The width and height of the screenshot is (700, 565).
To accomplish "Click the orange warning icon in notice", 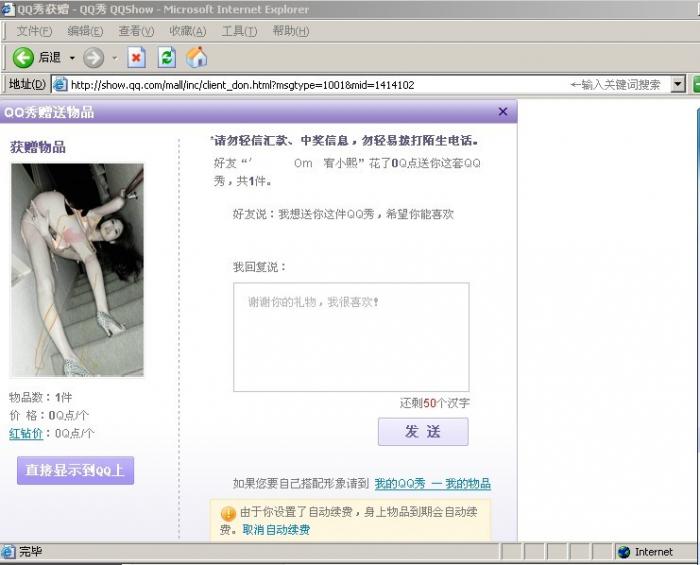I will tap(228, 513).
